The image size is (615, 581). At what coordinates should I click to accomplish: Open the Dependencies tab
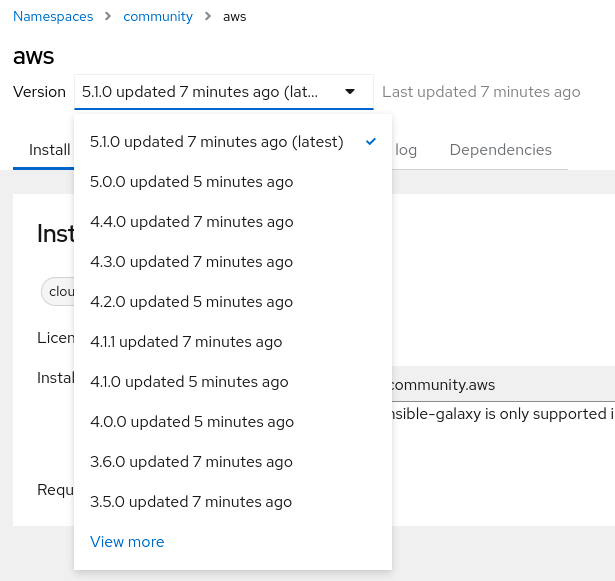point(500,150)
